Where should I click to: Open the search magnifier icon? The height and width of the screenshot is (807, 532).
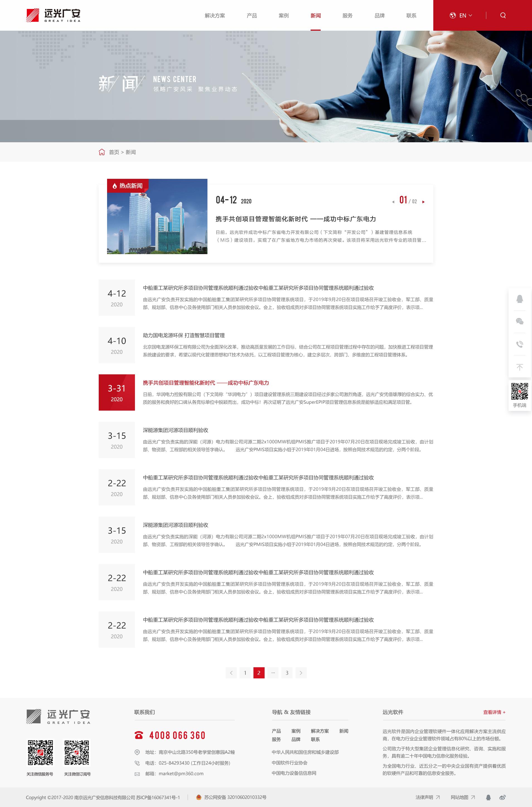[x=503, y=15]
